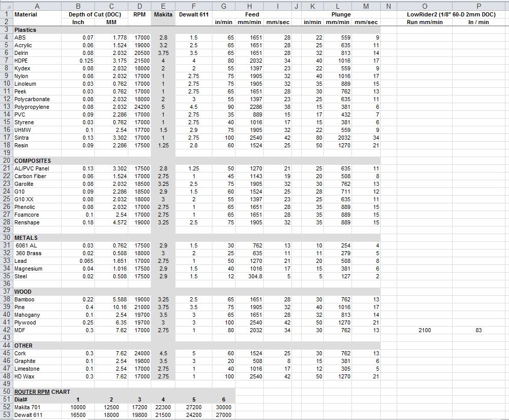Click the Depth of Cut (DOC) header
Viewport: 509px width, 420px height.
tap(95, 14)
